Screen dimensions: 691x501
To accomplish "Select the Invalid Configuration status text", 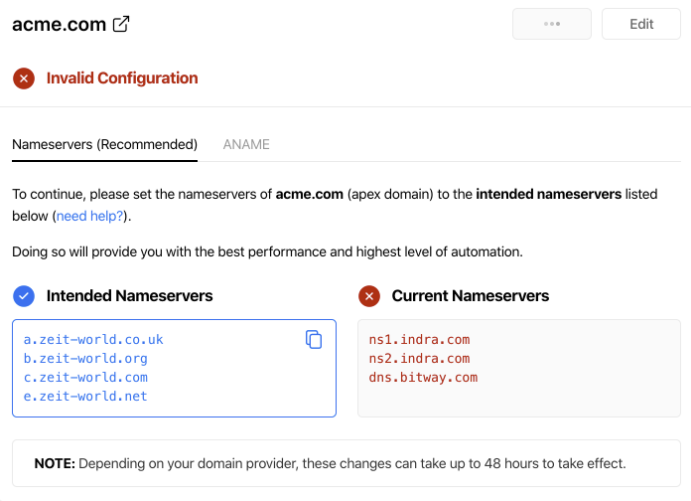I will coord(122,78).
